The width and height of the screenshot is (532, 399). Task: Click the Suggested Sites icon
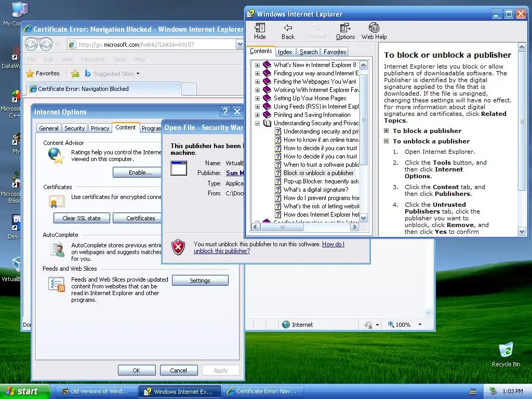coord(88,73)
